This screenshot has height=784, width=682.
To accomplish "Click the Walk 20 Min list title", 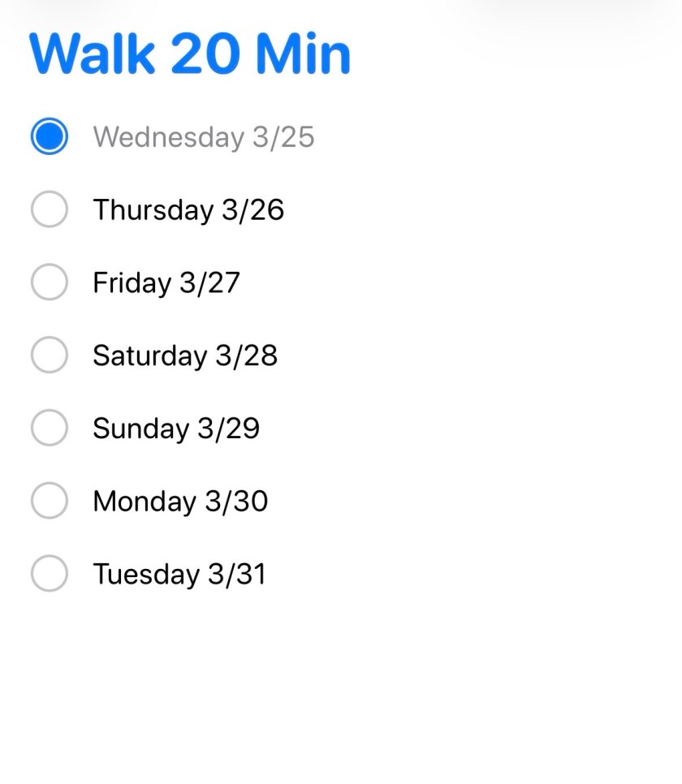I will [190, 54].
